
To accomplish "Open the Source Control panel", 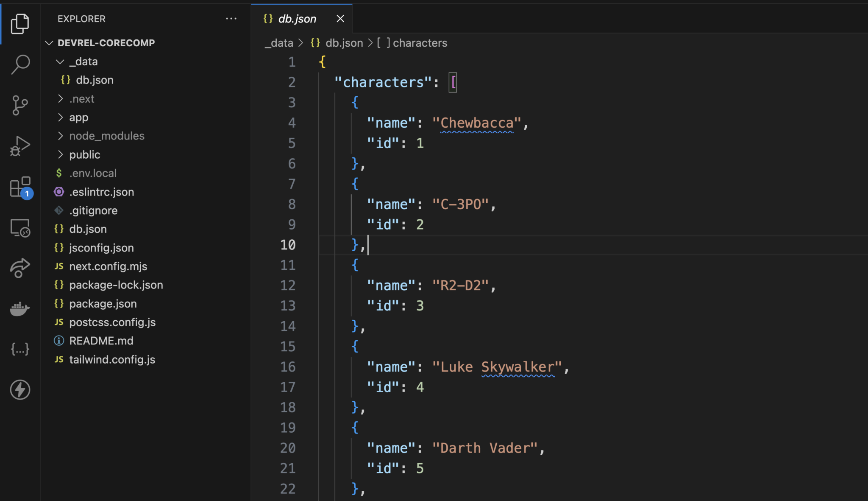I will coord(20,105).
